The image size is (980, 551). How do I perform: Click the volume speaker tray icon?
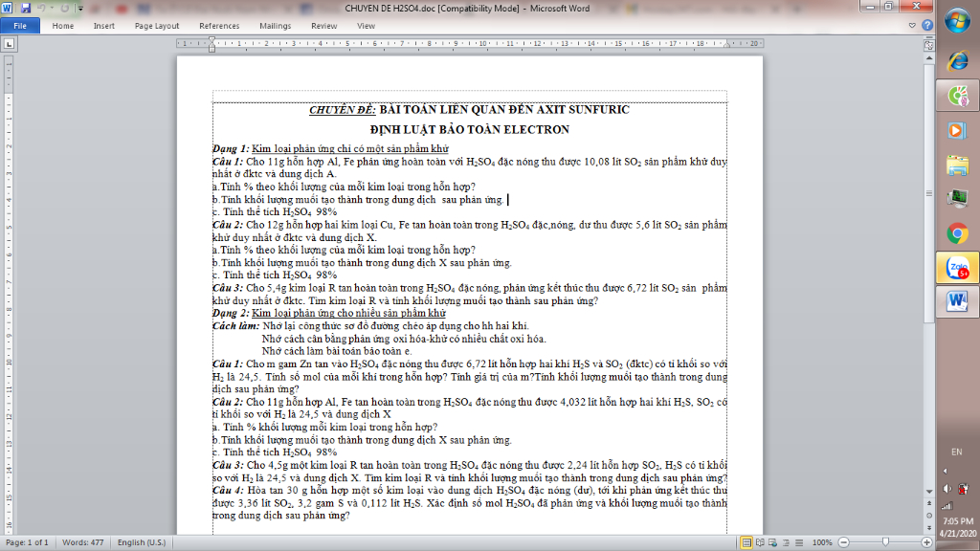pyautogui.click(x=947, y=489)
